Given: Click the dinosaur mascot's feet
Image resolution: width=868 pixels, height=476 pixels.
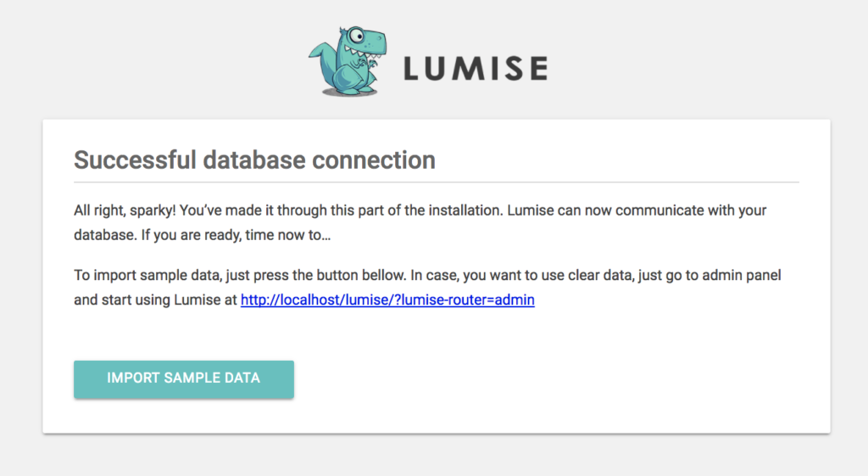Looking at the screenshot, I should [352, 89].
